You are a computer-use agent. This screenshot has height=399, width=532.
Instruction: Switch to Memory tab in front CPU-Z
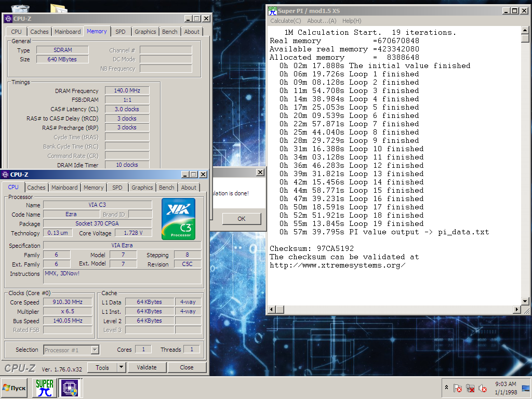(x=94, y=188)
